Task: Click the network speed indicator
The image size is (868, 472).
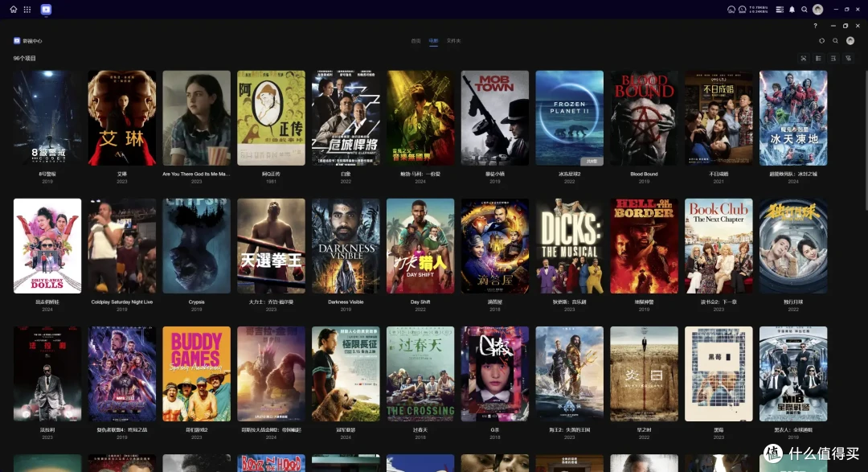Action: click(759, 10)
